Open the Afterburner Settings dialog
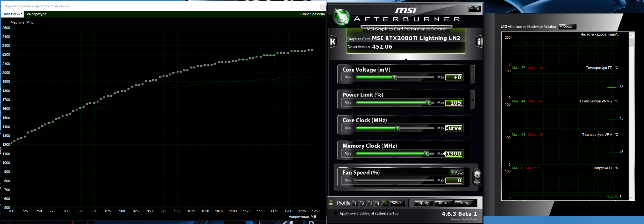The width and height of the screenshot is (644, 224). (464, 203)
